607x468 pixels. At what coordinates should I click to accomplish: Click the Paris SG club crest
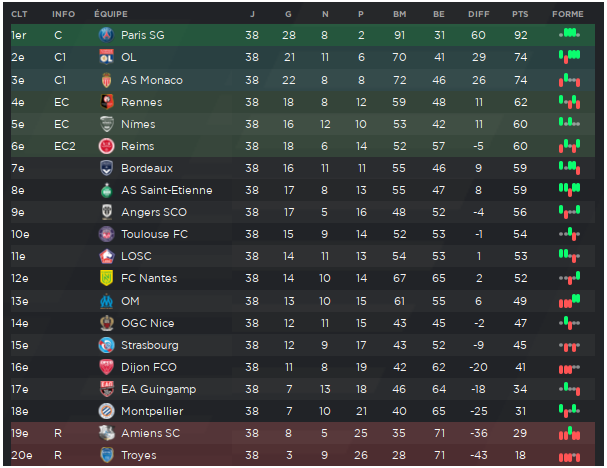pos(106,35)
